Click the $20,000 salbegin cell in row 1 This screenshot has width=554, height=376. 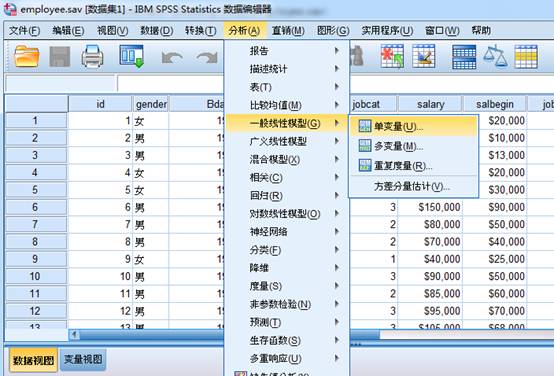pyautogui.click(x=502, y=121)
